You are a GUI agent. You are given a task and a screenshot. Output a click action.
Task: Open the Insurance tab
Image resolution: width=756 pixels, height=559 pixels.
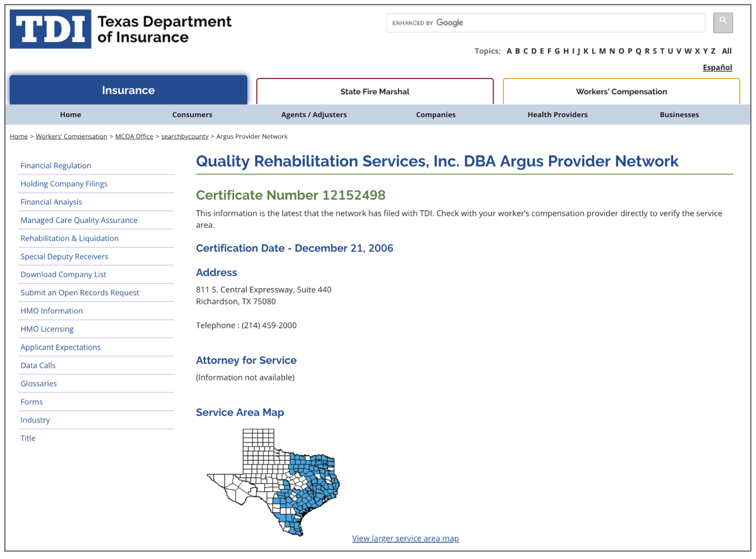(129, 90)
